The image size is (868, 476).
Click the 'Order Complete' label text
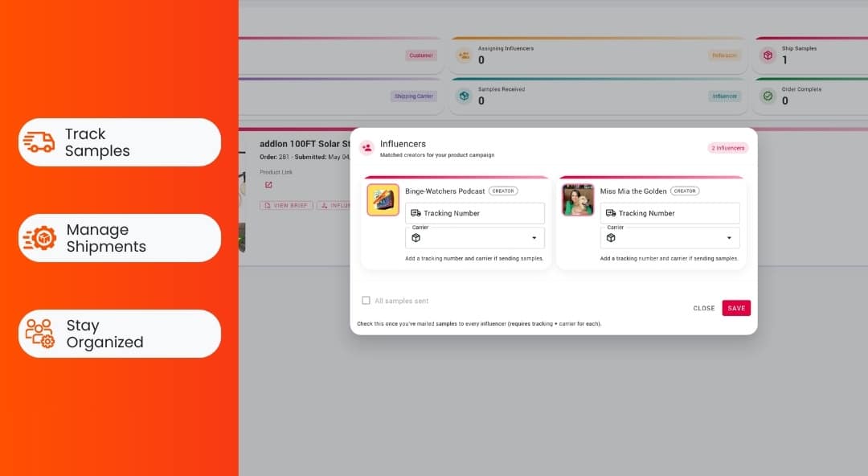click(x=801, y=89)
